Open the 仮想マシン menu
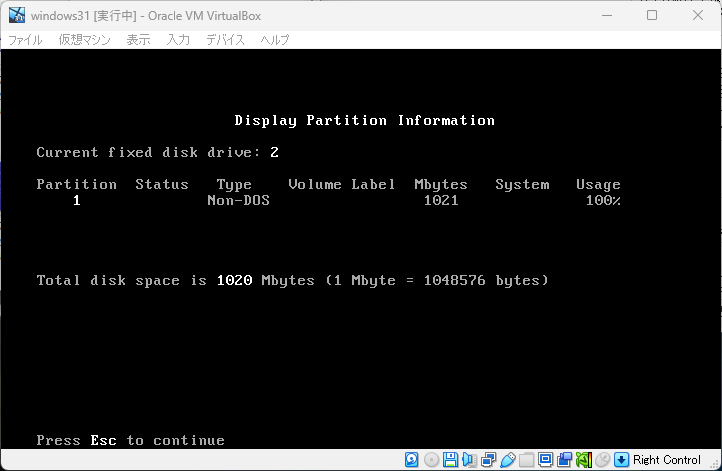The width and height of the screenshot is (722, 471). click(84, 40)
